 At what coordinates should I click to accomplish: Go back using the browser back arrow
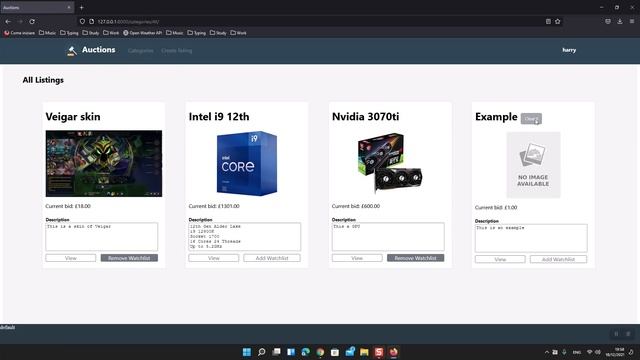point(8,21)
